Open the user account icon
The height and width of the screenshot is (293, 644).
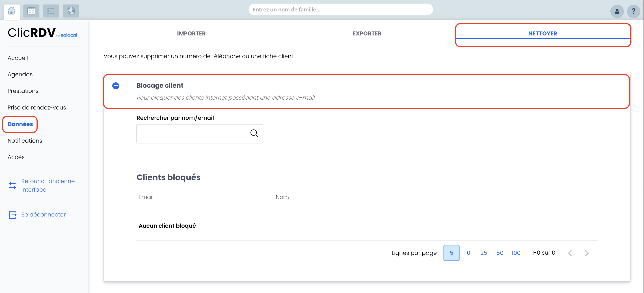coord(617,11)
